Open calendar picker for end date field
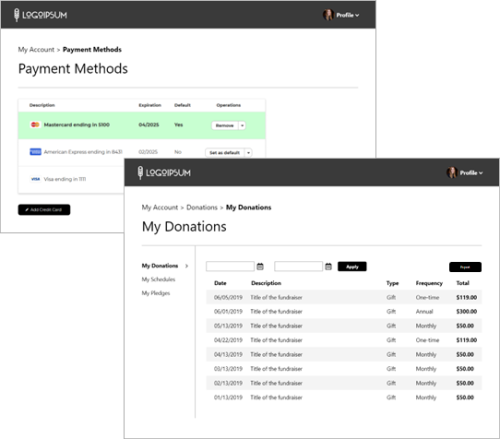The width and height of the screenshot is (500, 439). coord(328,266)
